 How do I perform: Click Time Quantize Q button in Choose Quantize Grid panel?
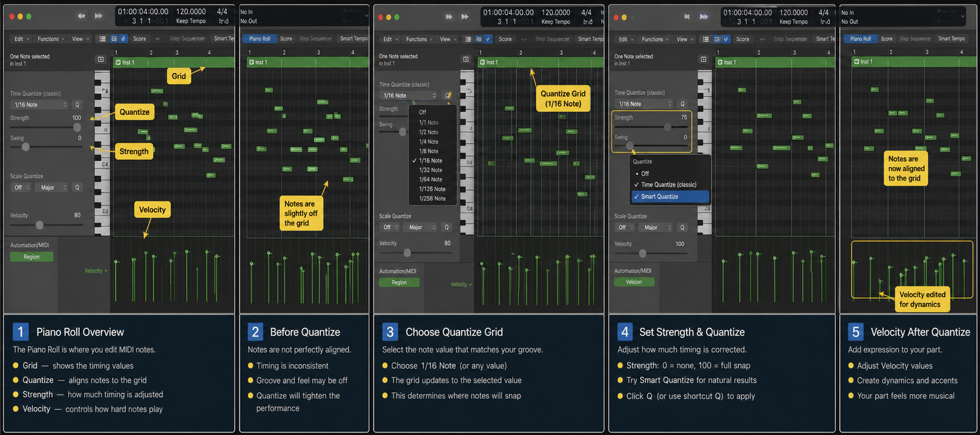click(x=448, y=95)
